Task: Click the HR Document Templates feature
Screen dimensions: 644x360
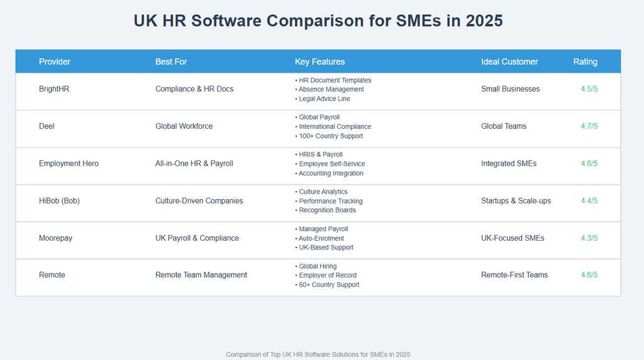Action: [x=333, y=80]
